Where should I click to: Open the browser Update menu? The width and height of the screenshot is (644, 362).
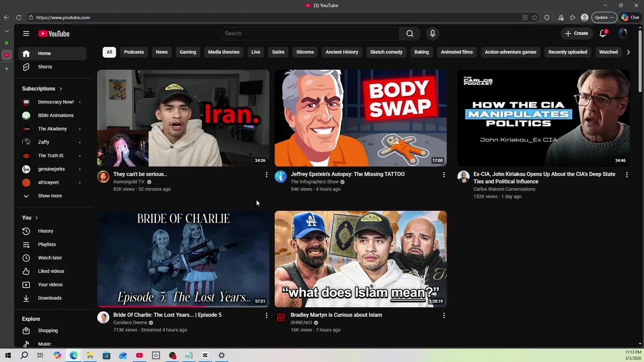(x=604, y=18)
